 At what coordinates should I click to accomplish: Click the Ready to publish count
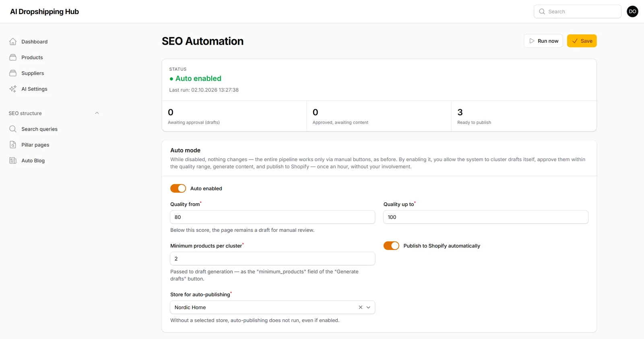pyautogui.click(x=460, y=112)
